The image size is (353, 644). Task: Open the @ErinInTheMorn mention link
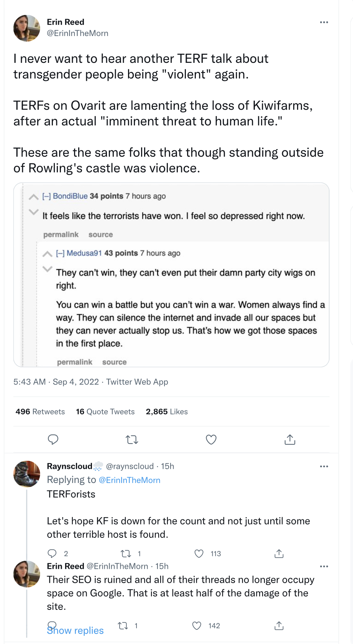pyautogui.click(x=130, y=480)
